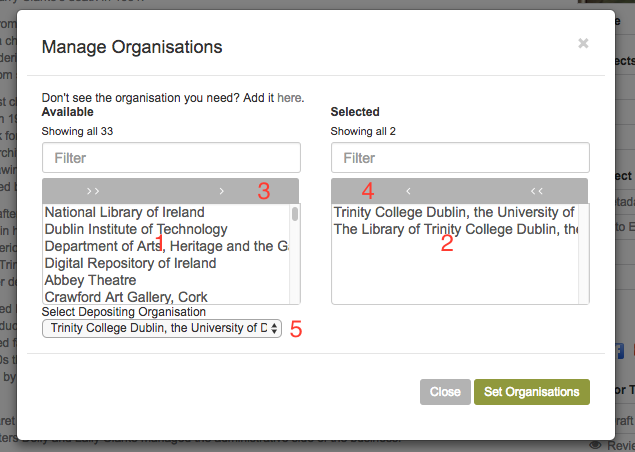
Task: Click the Available list Filter field
Action: click(171, 158)
